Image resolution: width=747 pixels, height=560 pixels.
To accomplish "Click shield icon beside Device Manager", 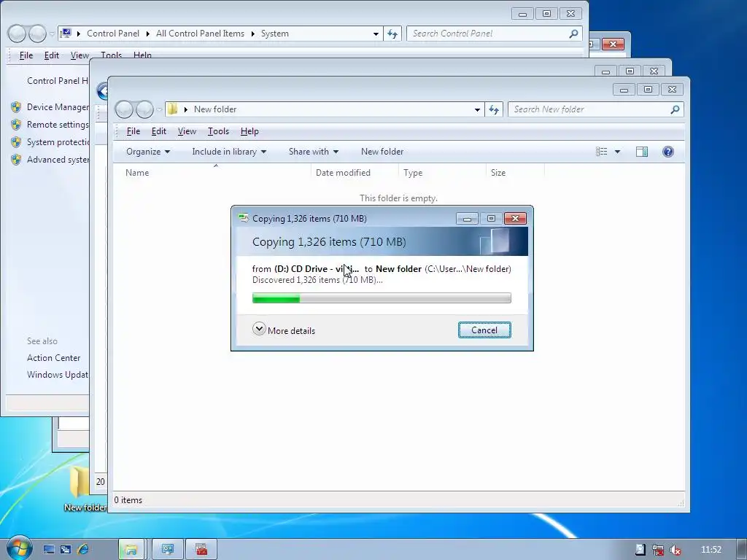I will pos(16,107).
